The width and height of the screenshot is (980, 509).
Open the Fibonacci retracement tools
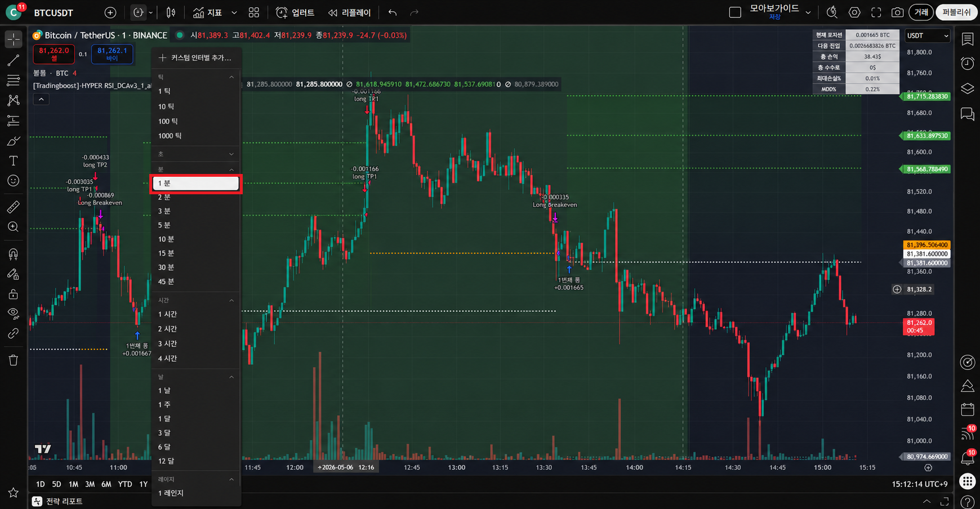14,81
